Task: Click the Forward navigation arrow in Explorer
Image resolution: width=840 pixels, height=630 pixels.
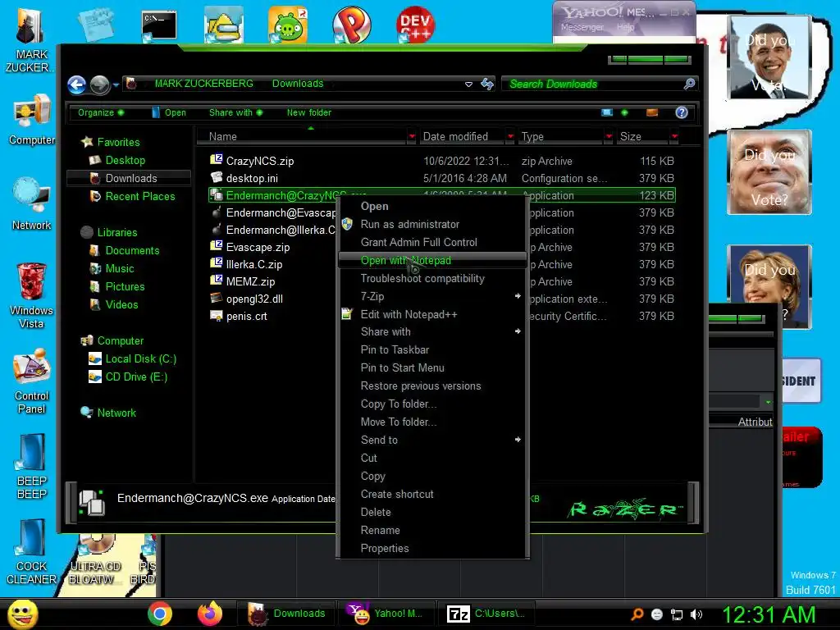Action: coord(99,84)
